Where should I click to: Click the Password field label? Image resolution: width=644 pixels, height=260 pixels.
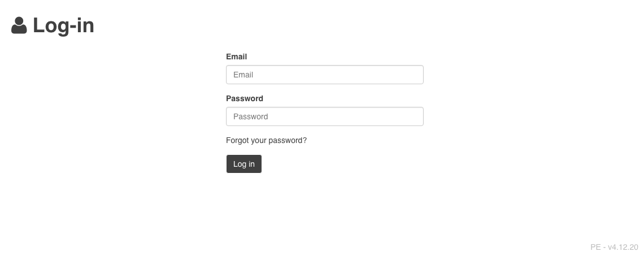(245, 98)
